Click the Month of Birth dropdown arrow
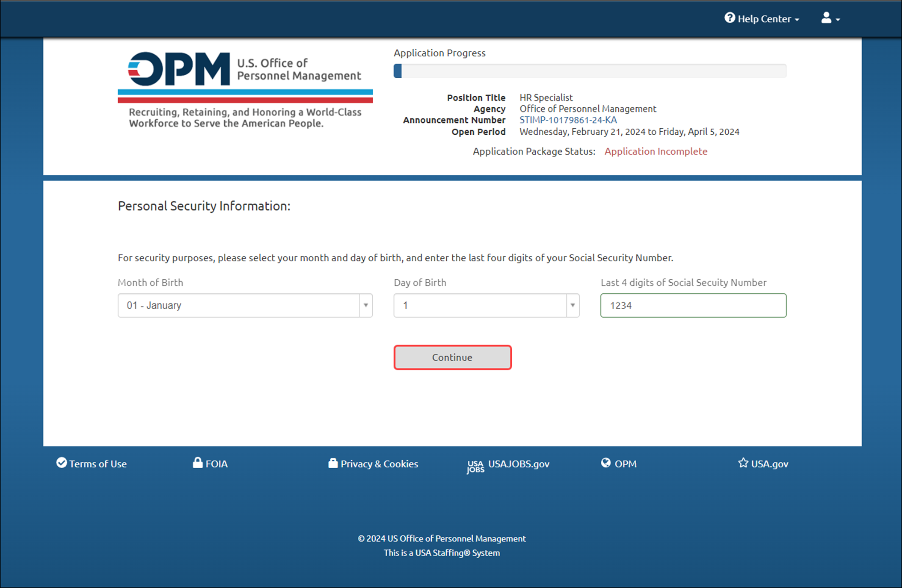The image size is (902, 588). click(x=366, y=305)
